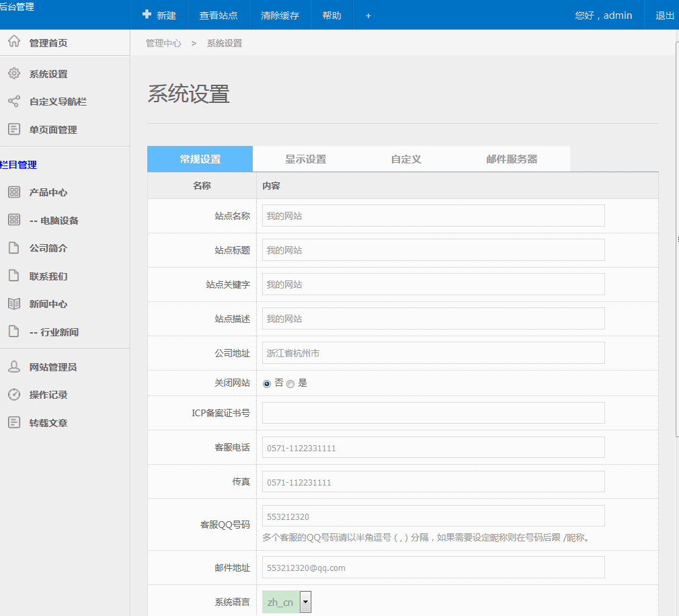Click the user icon beside 网站管理员
The height and width of the screenshot is (616, 679).
pos(13,367)
